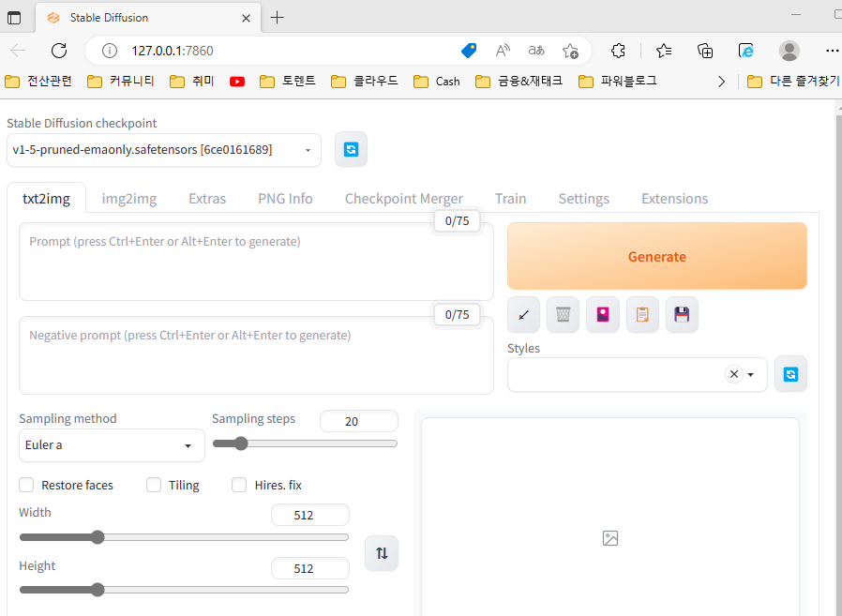The image size is (842, 616).
Task: Click the Internet Explorer mode icon
Action: click(746, 51)
